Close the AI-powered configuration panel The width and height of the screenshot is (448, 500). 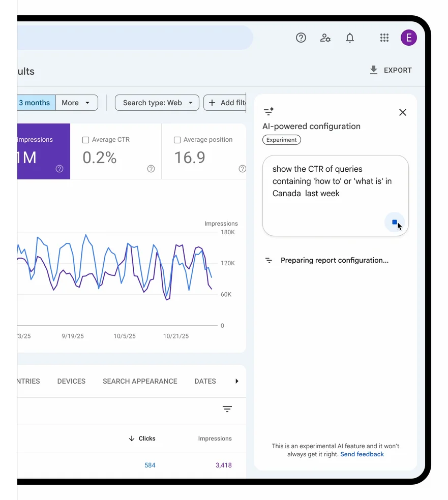403,112
